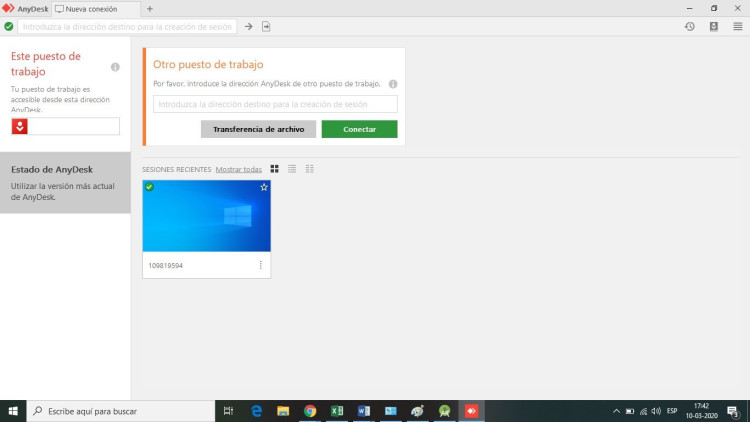Click the AnyDesk taskbar icon
Viewport: 750px width, 422px height.
pyautogui.click(x=472, y=411)
